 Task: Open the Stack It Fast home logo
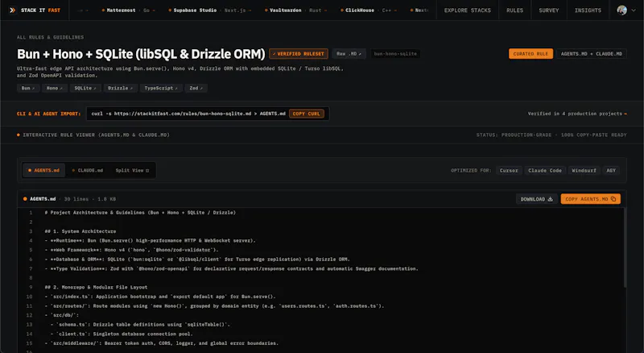coord(35,10)
